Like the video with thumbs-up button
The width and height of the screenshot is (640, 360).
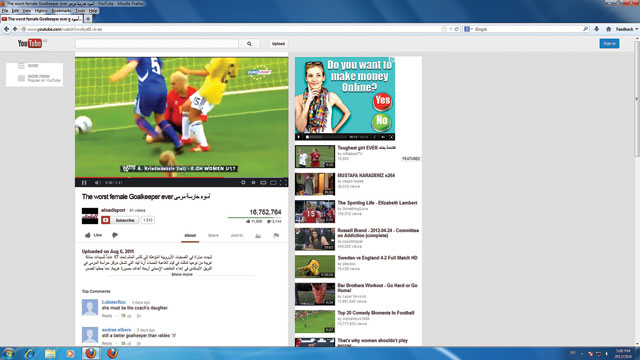(x=93, y=235)
